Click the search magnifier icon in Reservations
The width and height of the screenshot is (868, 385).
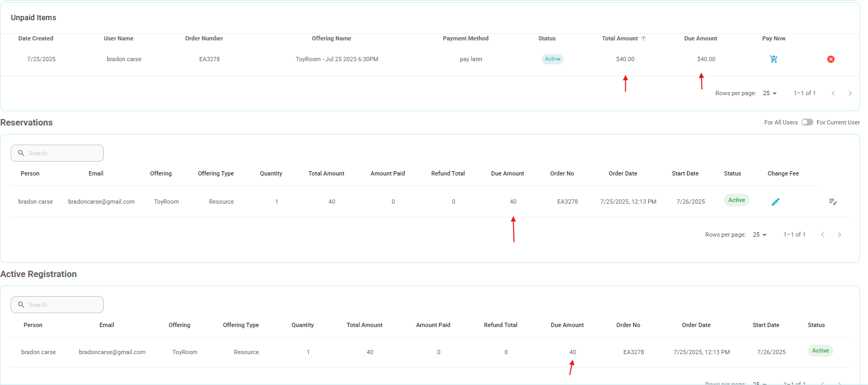(21, 153)
